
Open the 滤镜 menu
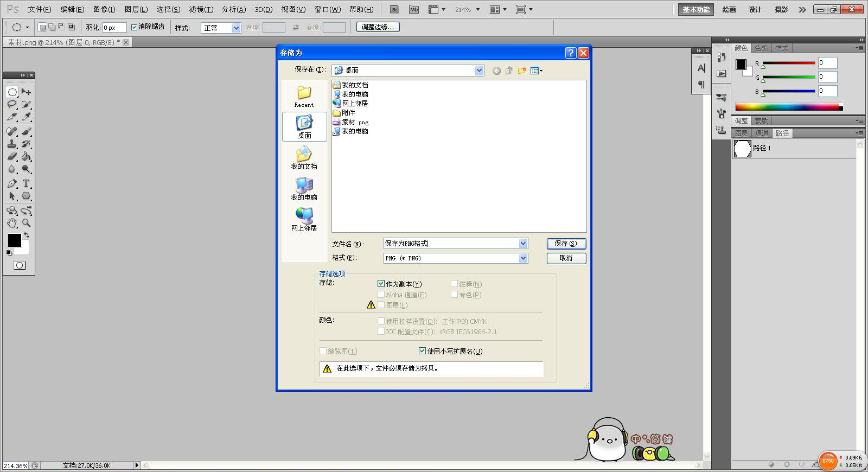(x=201, y=9)
